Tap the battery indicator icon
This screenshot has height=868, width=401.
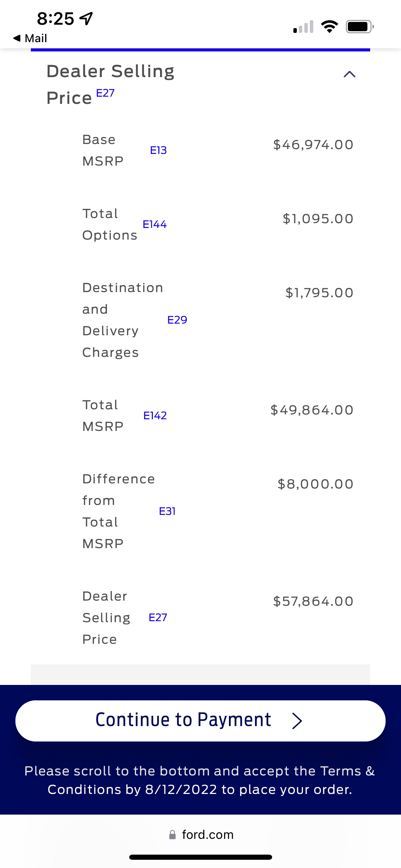[359, 26]
